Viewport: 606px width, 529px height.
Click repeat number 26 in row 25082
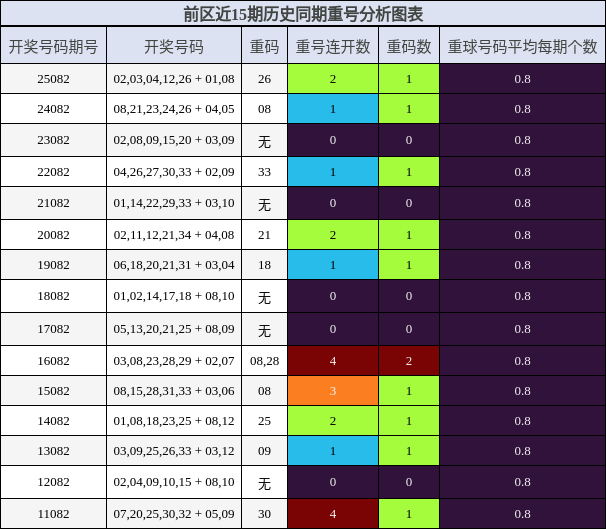point(264,79)
